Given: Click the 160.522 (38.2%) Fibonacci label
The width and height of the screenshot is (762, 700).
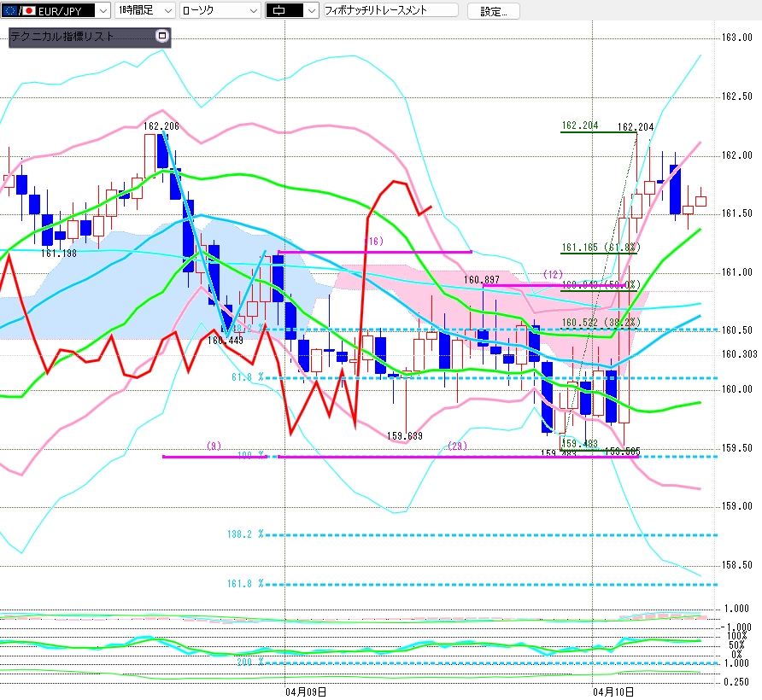Looking at the screenshot, I should coord(601,323).
